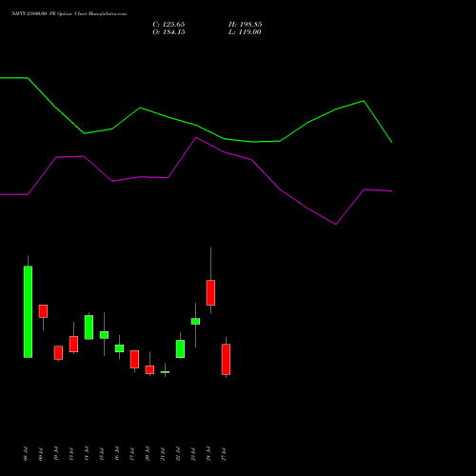Click the chart title starting with NIFTY
Image resolution: width=476 pixels, height=476 pixels.
pos(69,13)
